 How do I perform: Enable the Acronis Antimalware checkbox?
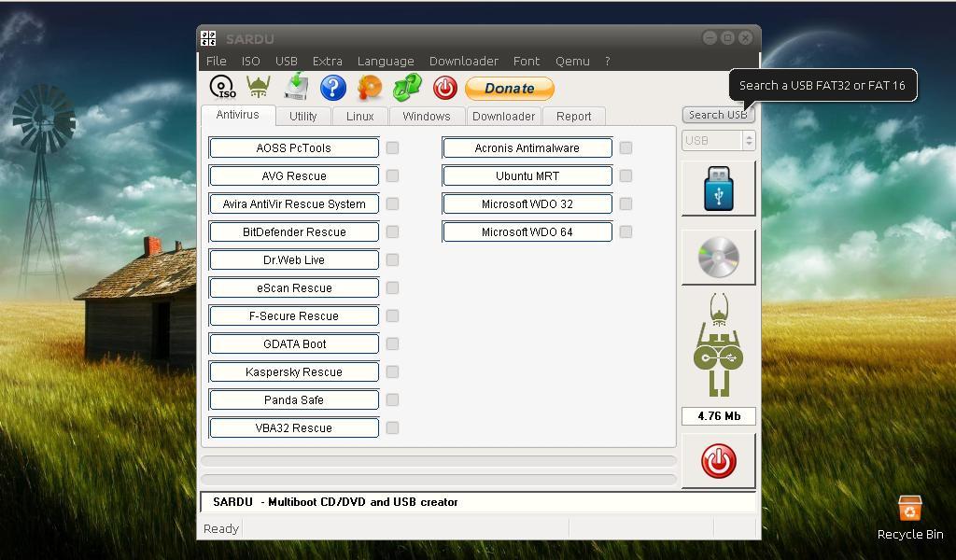[x=626, y=148]
